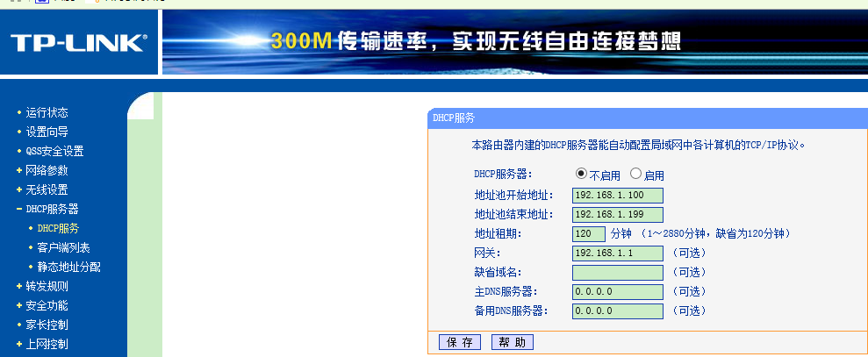Click the 主DNS服务器 input field
The width and height of the screenshot is (868, 357).
(617, 292)
